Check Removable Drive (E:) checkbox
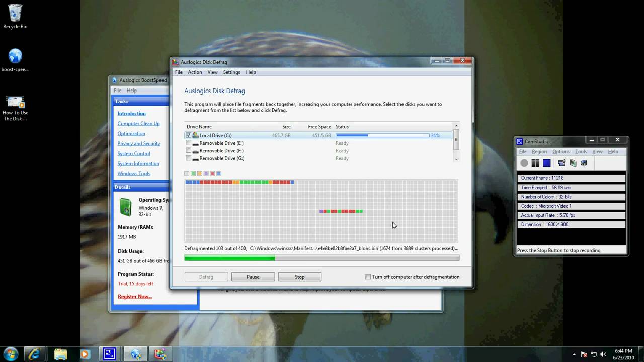 pyautogui.click(x=189, y=143)
